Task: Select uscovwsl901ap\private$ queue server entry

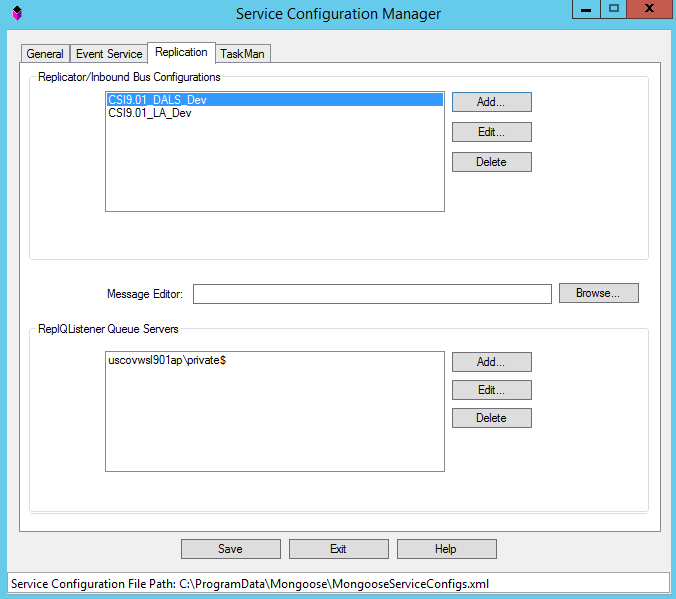Action: pos(167,360)
